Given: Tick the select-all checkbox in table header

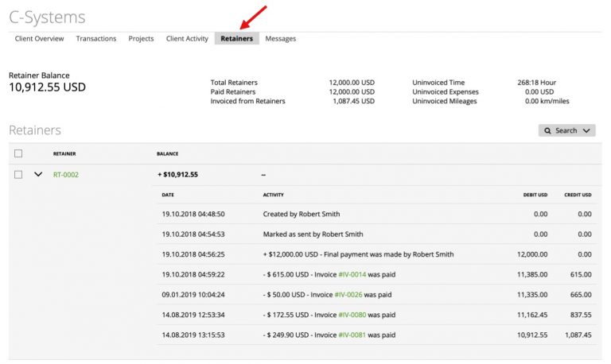Looking at the screenshot, I should [x=18, y=153].
